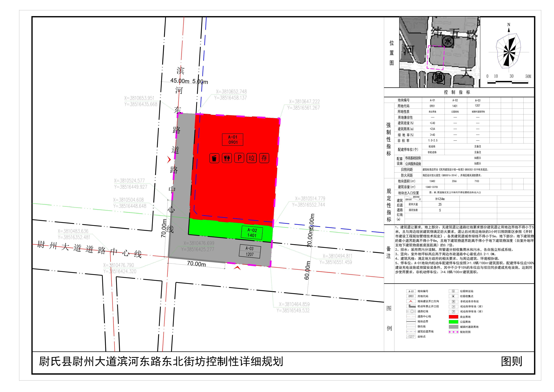The width and height of the screenshot is (554, 392).
Task: Click the 垃圾转运站 symbol in the legend
Action: [453, 291]
